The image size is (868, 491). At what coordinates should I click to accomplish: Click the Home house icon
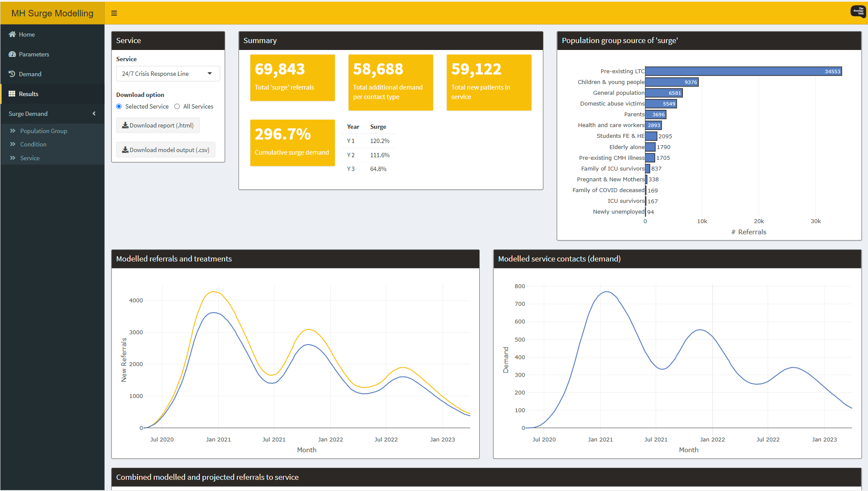coord(12,34)
